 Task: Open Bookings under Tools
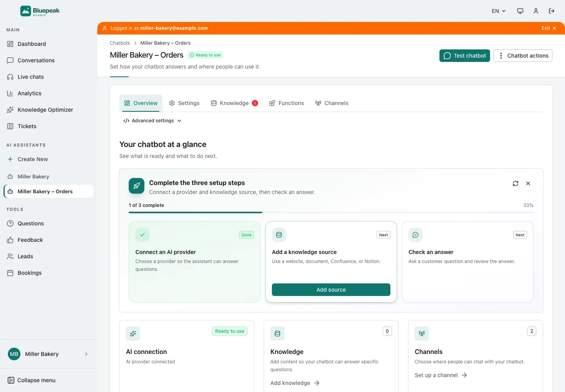click(49, 273)
